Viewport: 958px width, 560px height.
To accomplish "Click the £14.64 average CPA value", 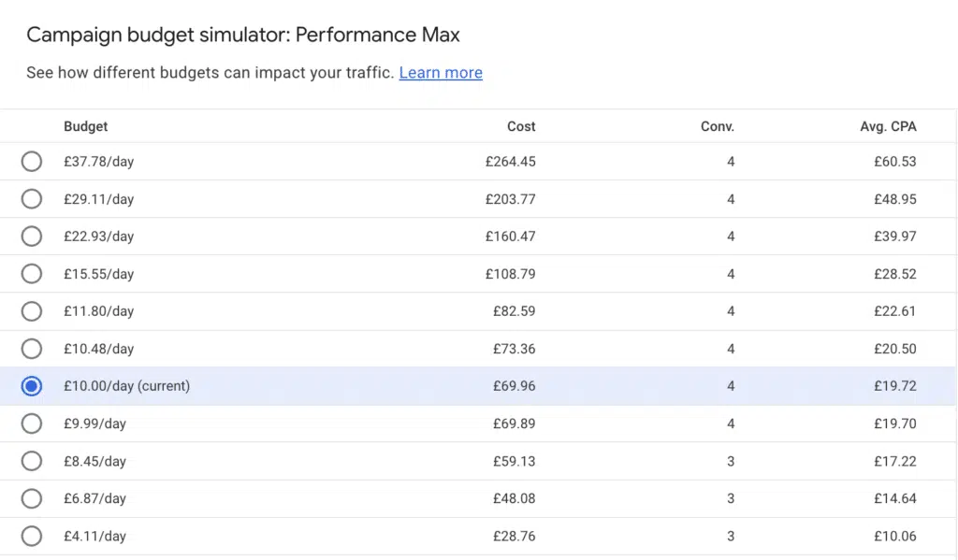I will (x=895, y=499).
